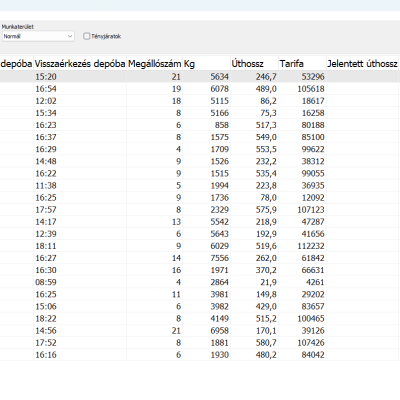The height and width of the screenshot is (400, 400).
Task: Click the Kg value 858
Action: point(222,125)
